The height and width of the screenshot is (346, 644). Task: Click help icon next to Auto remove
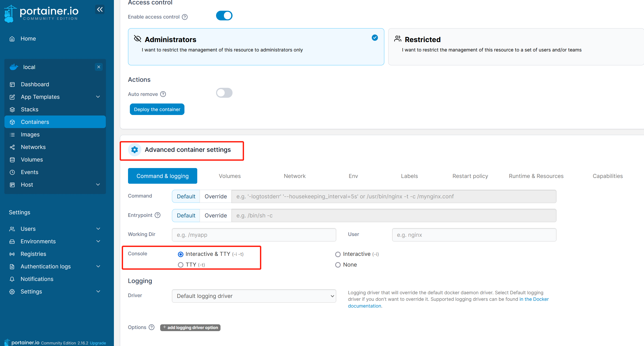point(163,94)
